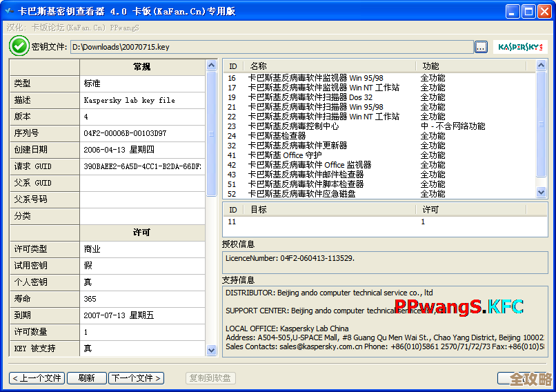Click the down arrow of the left properties scrollbar
This screenshot has width=556, height=392.
pyautogui.click(x=211, y=350)
